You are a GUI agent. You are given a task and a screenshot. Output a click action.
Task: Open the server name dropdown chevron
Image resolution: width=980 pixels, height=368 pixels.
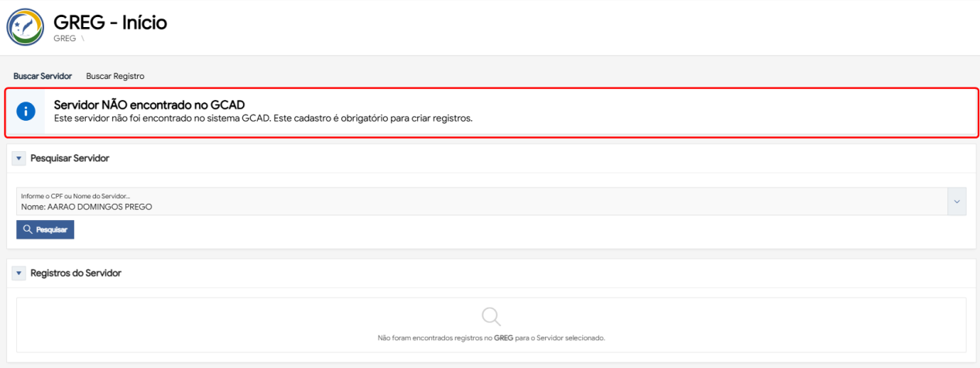click(957, 201)
